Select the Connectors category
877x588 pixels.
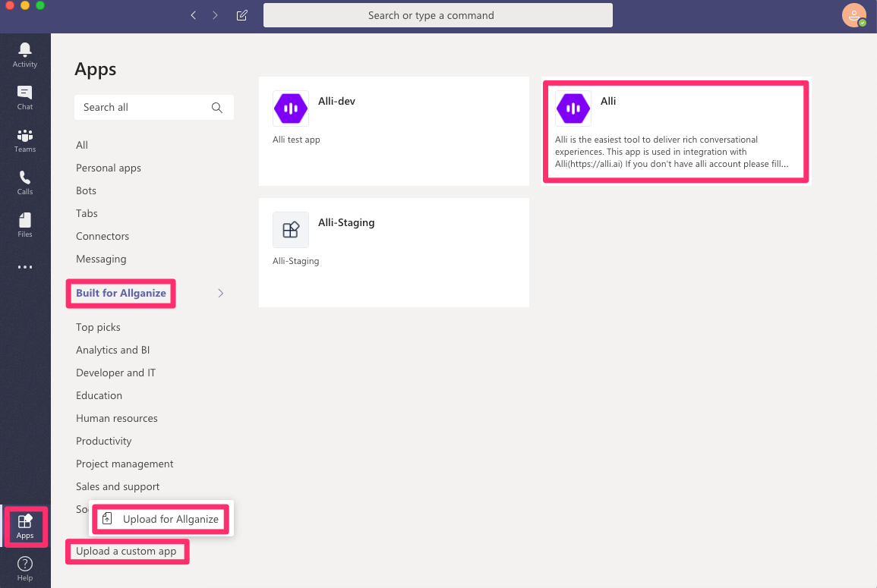point(103,237)
